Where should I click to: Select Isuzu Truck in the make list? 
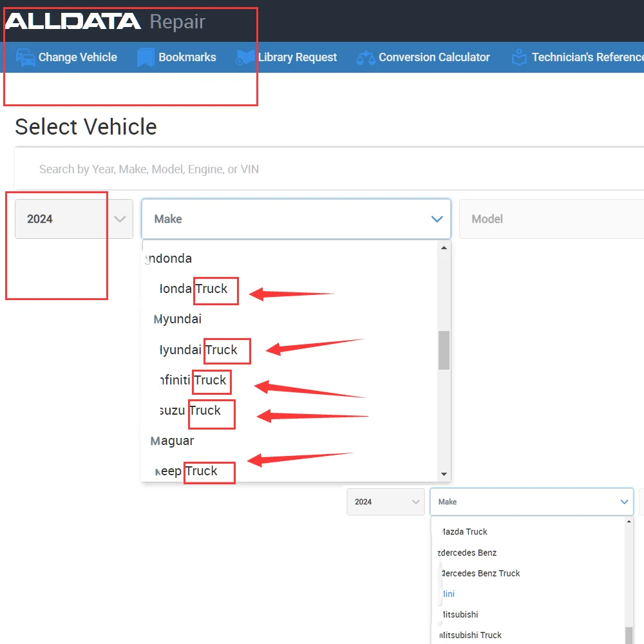[x=190, y=410]
